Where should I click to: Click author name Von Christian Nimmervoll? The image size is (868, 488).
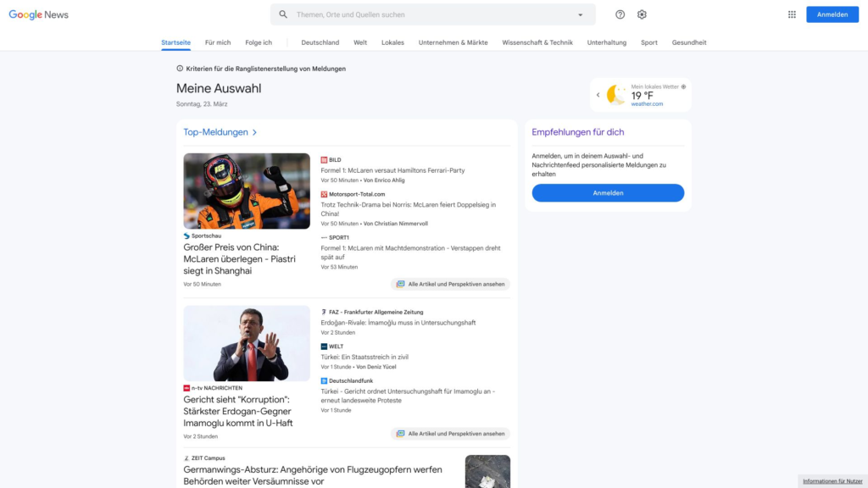point(395,224)
